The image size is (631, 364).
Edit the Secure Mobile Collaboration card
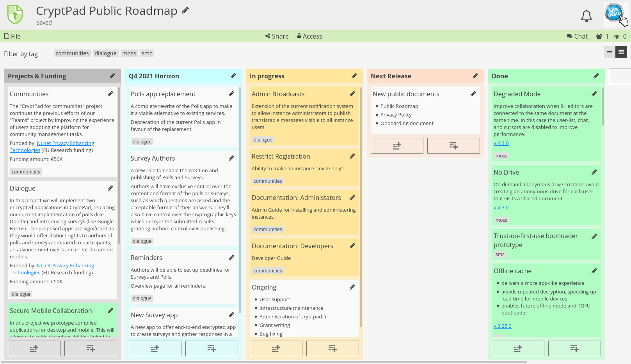coord(110,311)
